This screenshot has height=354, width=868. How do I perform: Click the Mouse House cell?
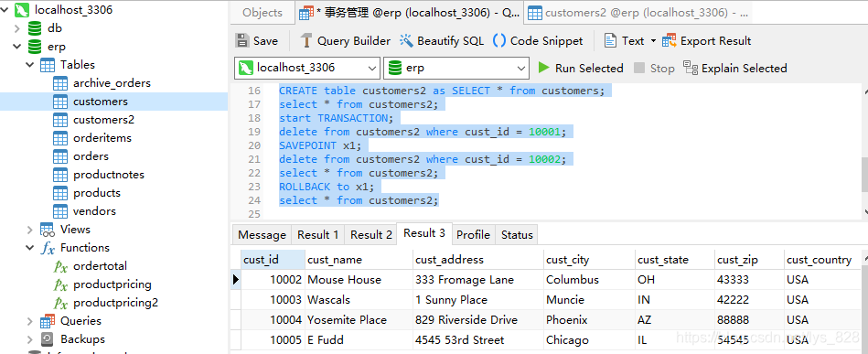click(x=359, y=280)
